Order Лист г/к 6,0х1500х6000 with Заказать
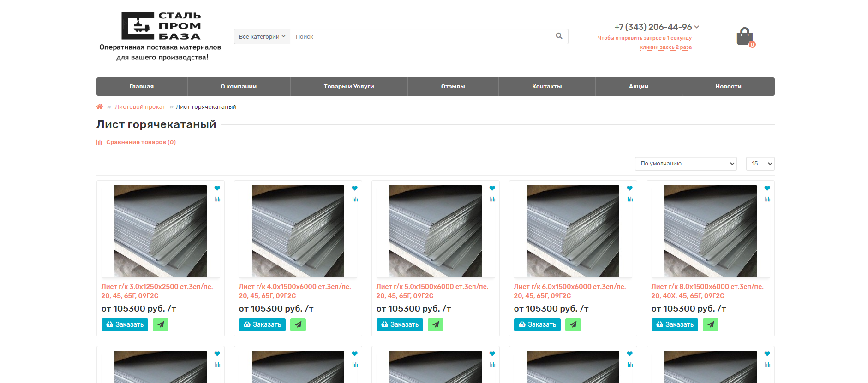868x383 pixels. pos(537,325)
